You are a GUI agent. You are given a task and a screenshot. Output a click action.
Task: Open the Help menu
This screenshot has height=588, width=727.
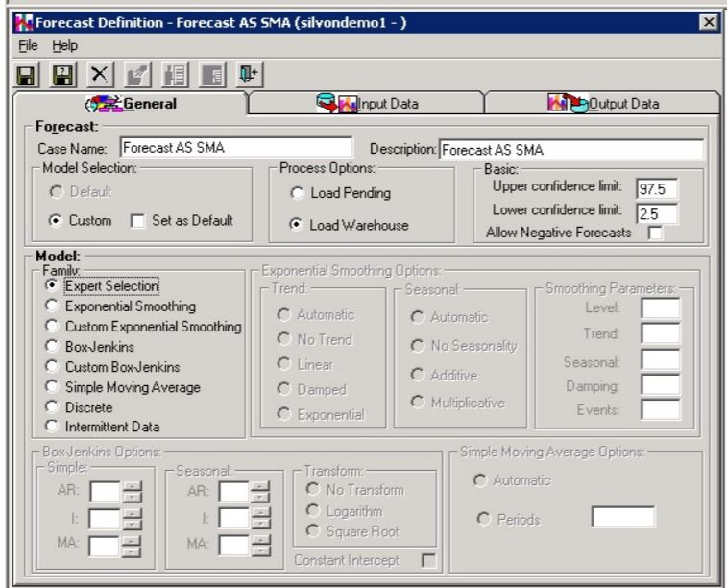pyautogui.click(x=64, y=46)
